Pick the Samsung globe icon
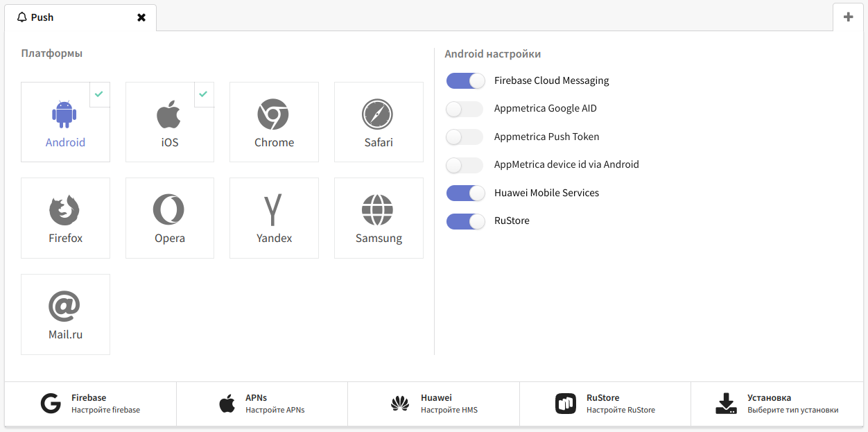This screenshot has width=868, height=432. click(x=378, y=210)
